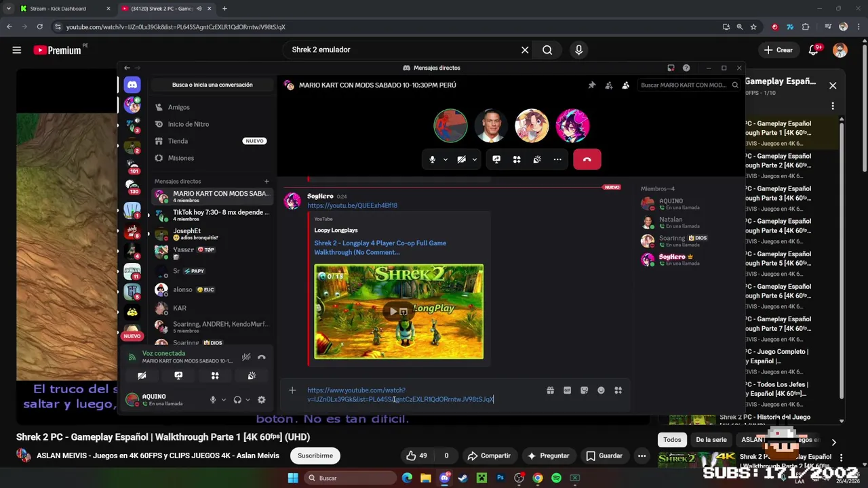Image resolution: width=868 pixels, height=488 pixels.
Task: Add friends to the group DM
Action: (x=608, y=85)
